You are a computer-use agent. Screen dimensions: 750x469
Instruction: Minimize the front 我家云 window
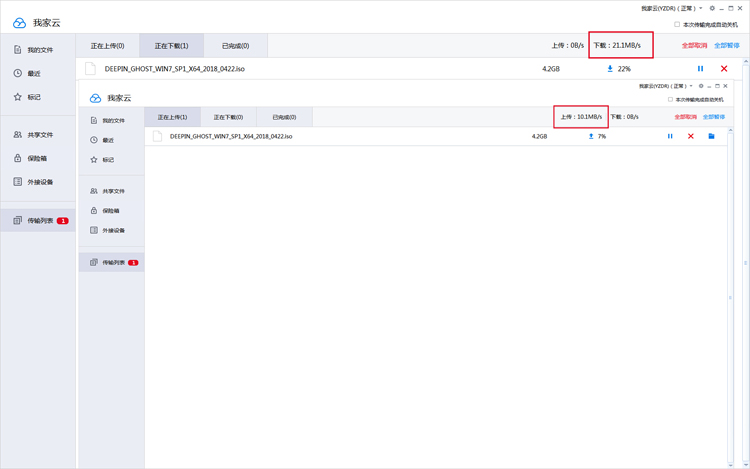click(709, 86)
